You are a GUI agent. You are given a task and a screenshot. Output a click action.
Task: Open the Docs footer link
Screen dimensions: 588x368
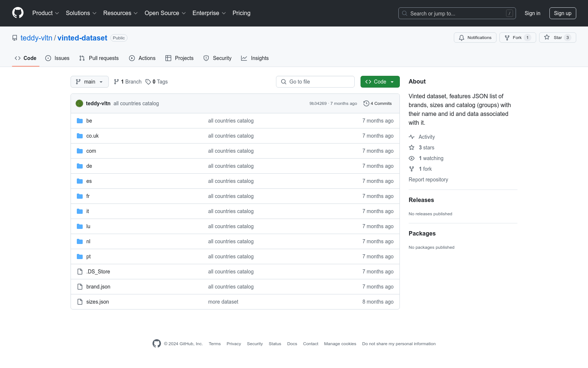coord(292,344)
